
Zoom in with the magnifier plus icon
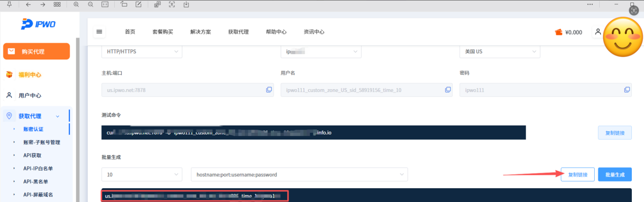(x=76, y=4)
